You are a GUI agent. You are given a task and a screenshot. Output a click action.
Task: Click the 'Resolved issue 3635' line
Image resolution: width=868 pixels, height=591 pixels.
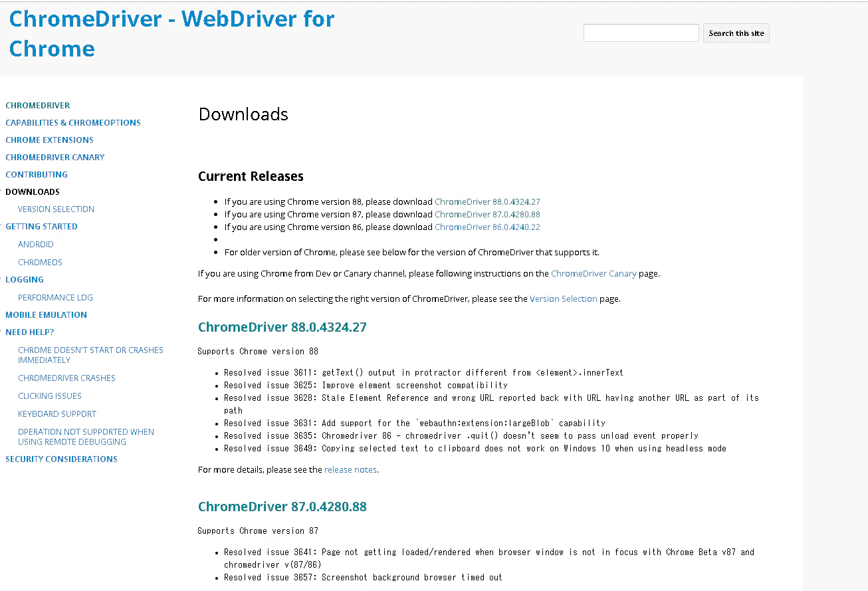pyautogui.click(x=461, y=435)
